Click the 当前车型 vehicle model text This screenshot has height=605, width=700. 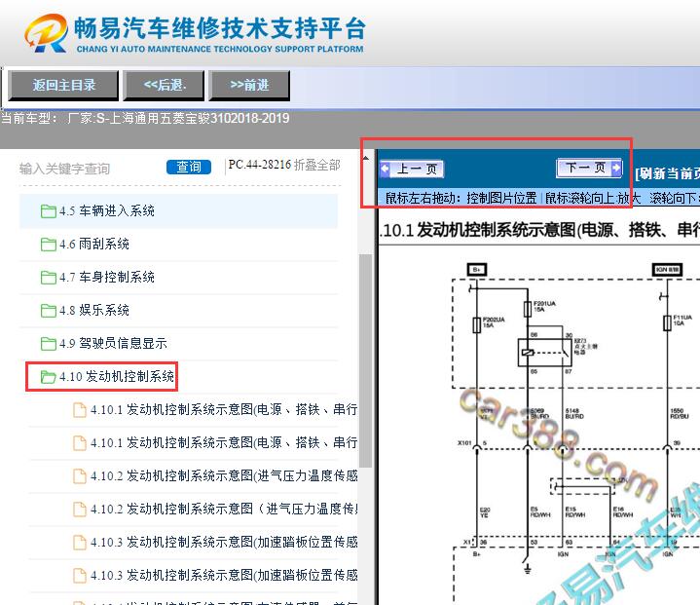coord(145,119)
